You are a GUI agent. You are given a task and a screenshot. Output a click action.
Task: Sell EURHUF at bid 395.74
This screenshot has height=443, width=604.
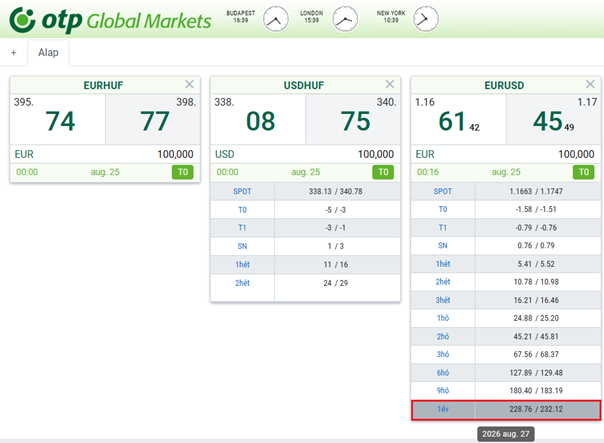[58, 119]
